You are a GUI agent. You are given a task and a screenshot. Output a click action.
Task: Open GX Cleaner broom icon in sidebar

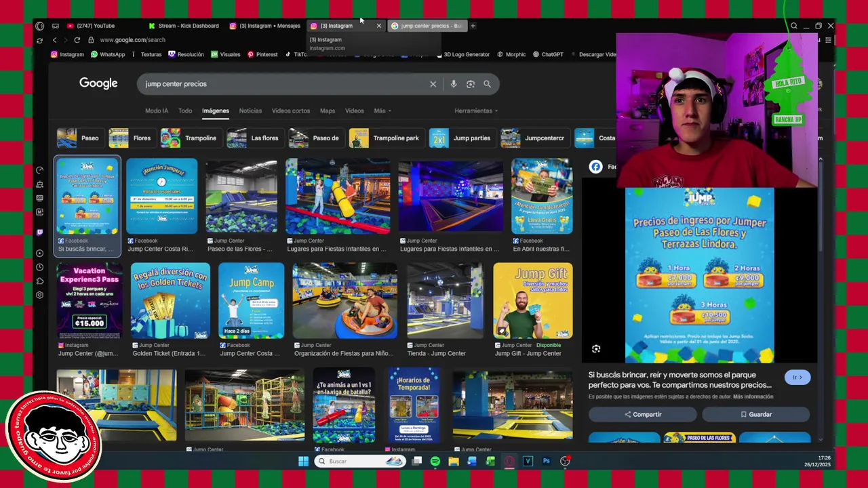click(39, 184)
